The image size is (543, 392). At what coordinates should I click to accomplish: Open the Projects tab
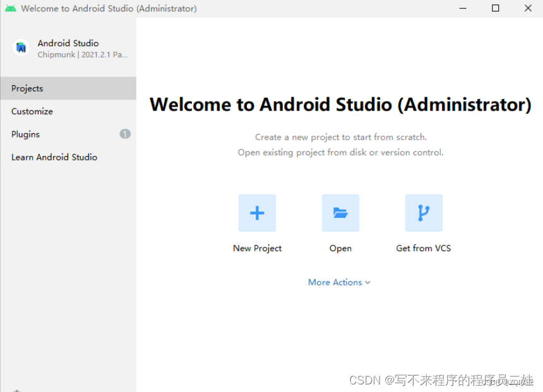[x=68, y=88]
